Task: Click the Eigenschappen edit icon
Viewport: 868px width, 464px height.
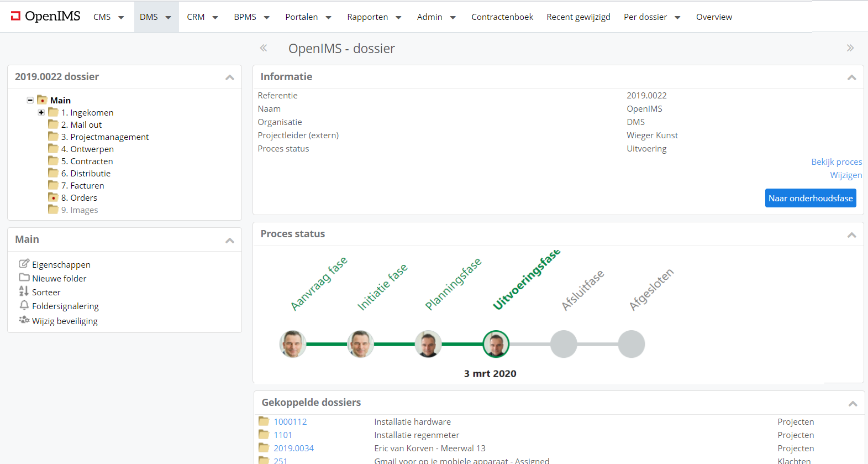Action: coord(24,264)
